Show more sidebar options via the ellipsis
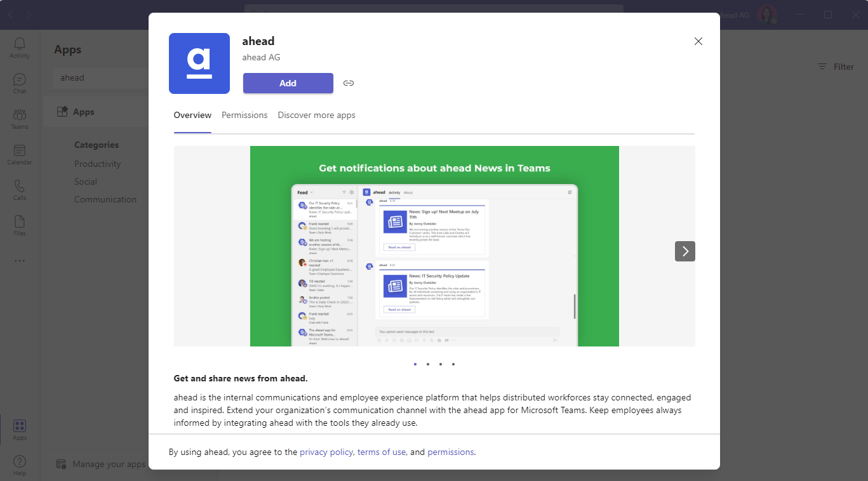This screenshot has width=868, height=481. [x=19, y=260]
